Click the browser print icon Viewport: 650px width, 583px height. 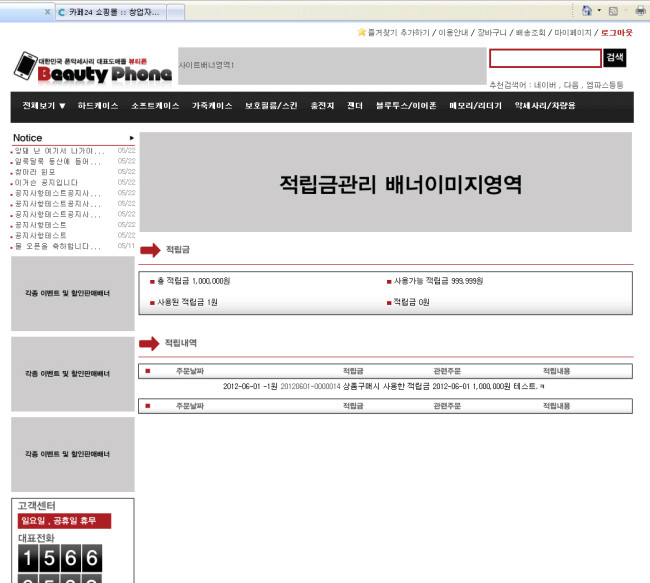(x=640, y=11)
